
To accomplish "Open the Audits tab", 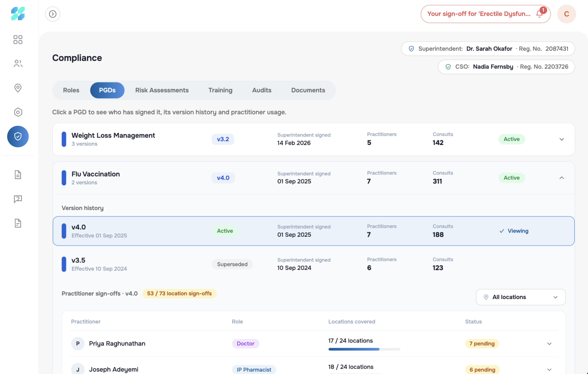I will [x=262, y=90].
